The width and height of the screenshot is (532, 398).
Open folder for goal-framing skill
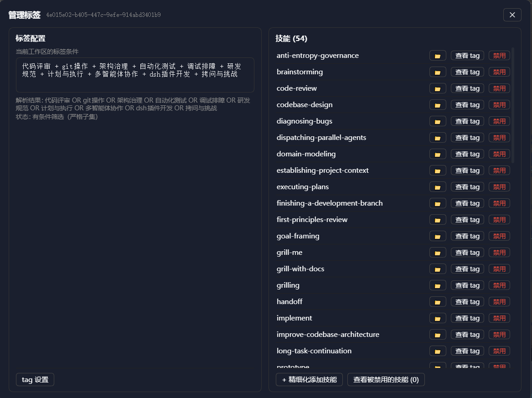438,236
